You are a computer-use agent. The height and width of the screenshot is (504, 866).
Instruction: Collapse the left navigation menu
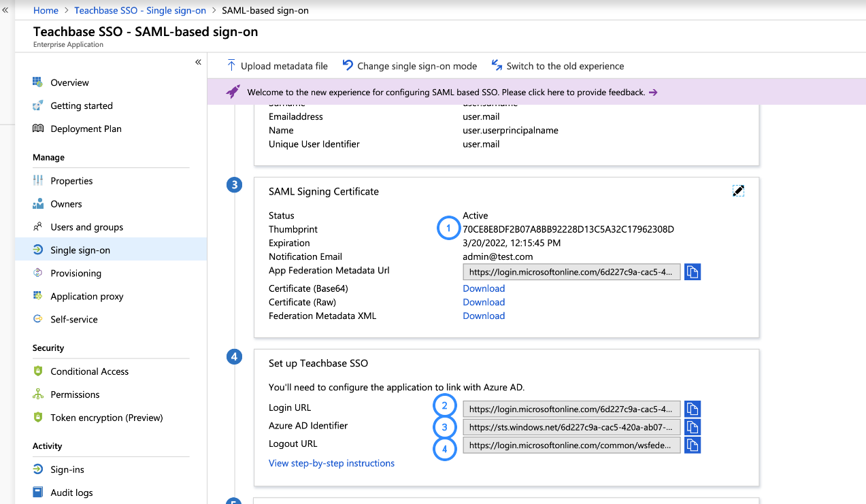pyautogui.click(x=198, y=62)
